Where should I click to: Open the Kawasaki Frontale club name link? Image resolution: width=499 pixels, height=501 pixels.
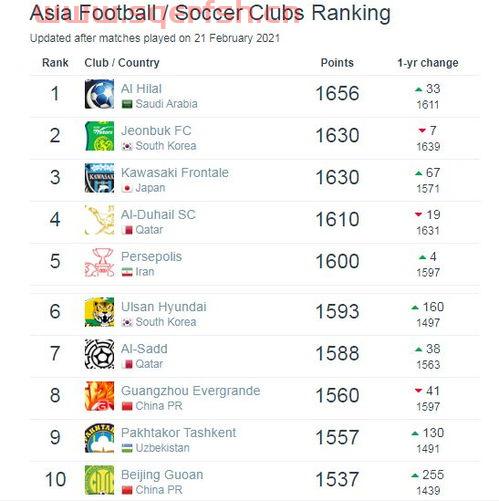[175, 173]
